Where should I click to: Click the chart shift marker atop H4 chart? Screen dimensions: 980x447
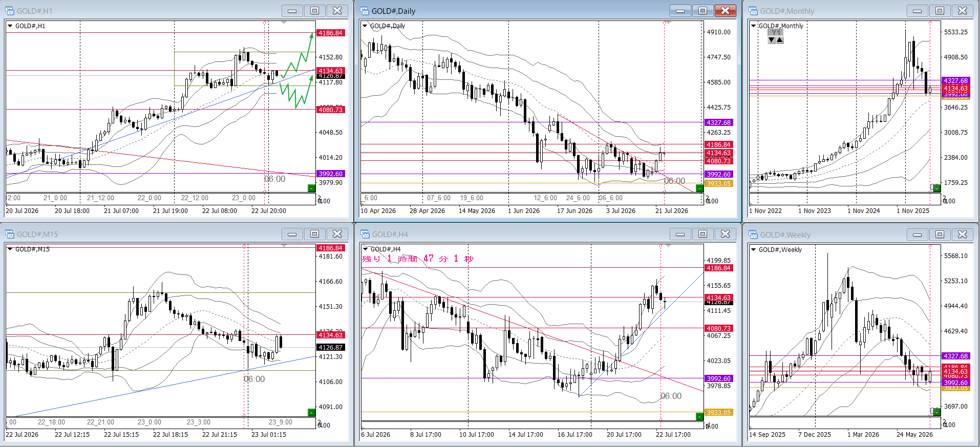point(668,246)
